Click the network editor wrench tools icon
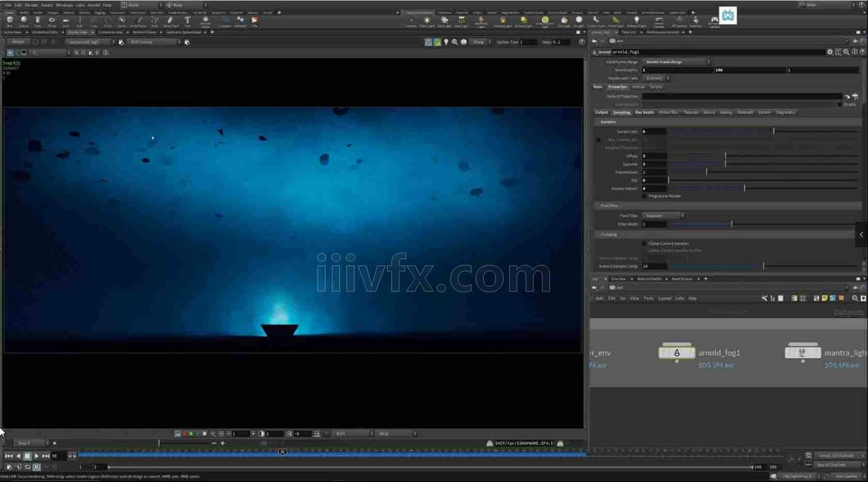Screen dimensions: 868x482 [764, 298]
